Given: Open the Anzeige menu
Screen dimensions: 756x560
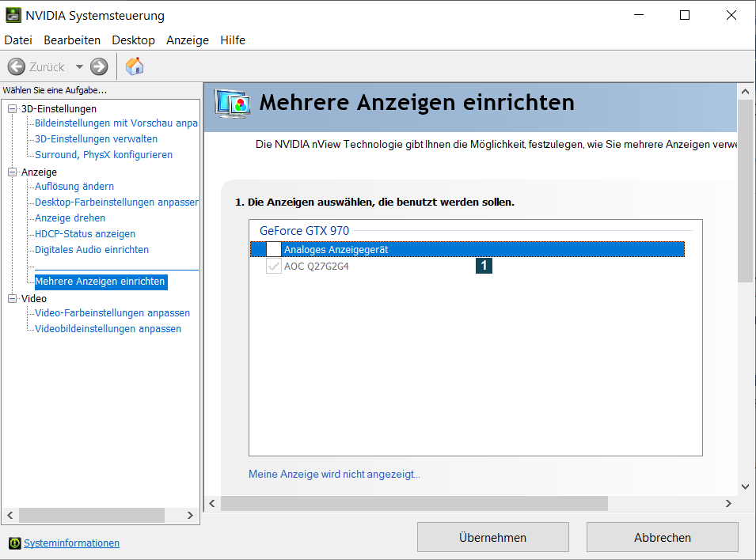Looking at the screenshot, I should point(188,40).
